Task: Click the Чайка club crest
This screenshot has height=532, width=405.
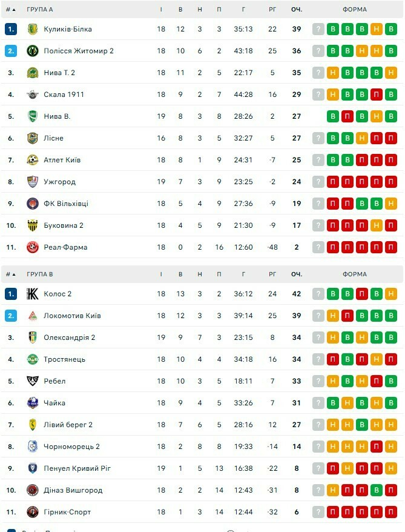Action: point(33,403)
